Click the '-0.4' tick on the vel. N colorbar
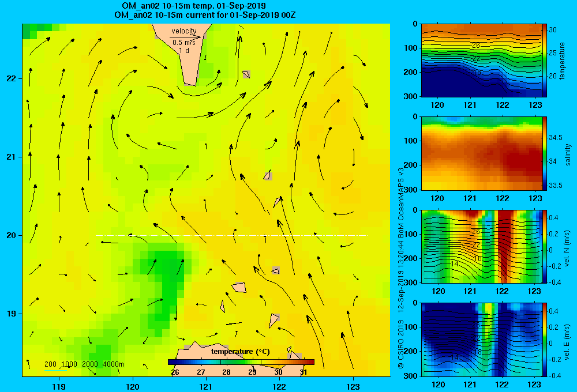Screen dimensions: 577x392 [x=554, y=282]
